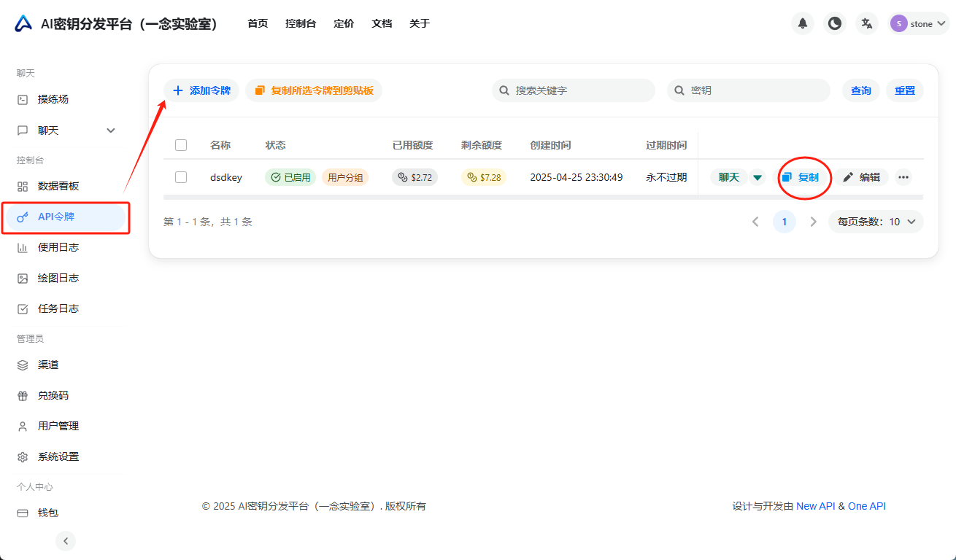Open 渠道 in the sidebar

pos(66,365)
